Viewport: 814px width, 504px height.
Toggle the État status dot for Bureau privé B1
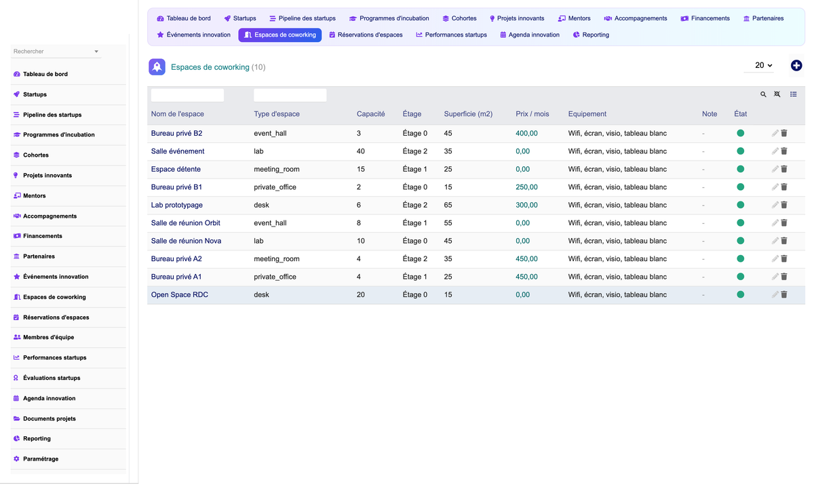(741, 187)
